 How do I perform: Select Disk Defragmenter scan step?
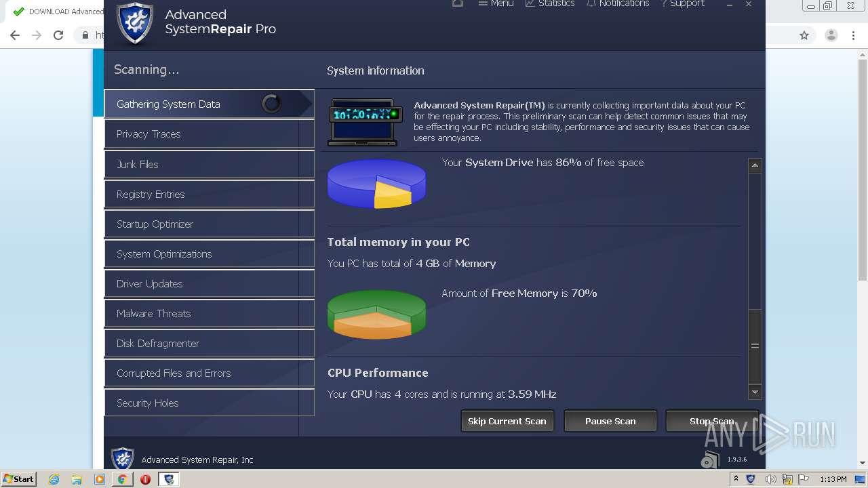click(209, 343)
